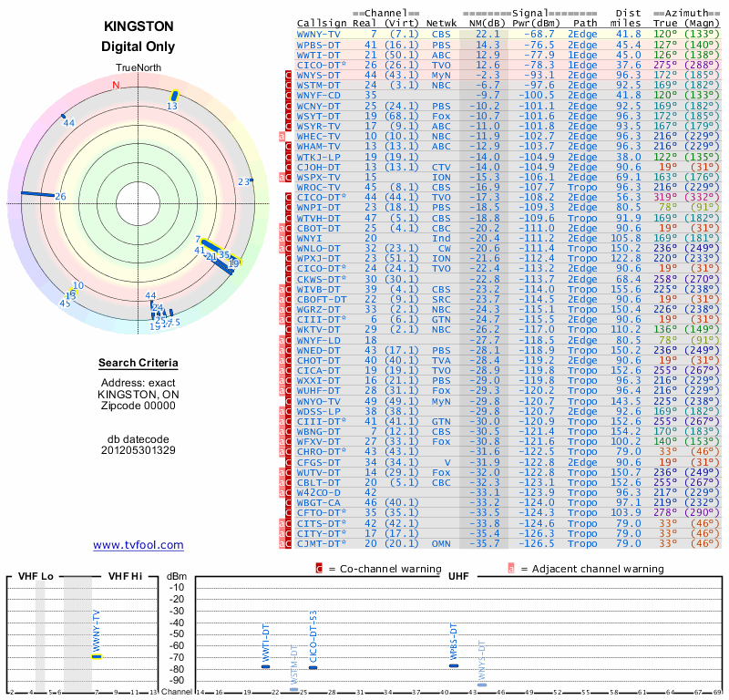Click the pink adjacent channel warning legend icon
729x700 pixels.
[511, 569]
